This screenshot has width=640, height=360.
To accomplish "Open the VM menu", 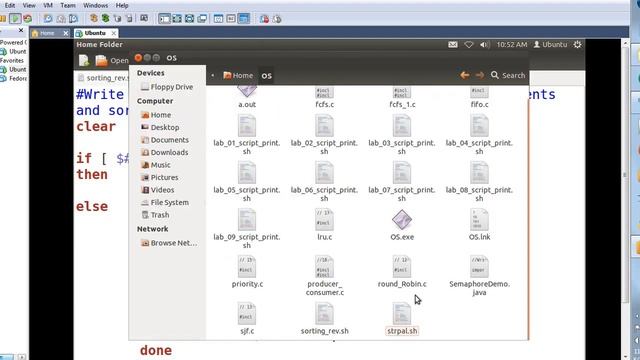I will coord(48,5).
